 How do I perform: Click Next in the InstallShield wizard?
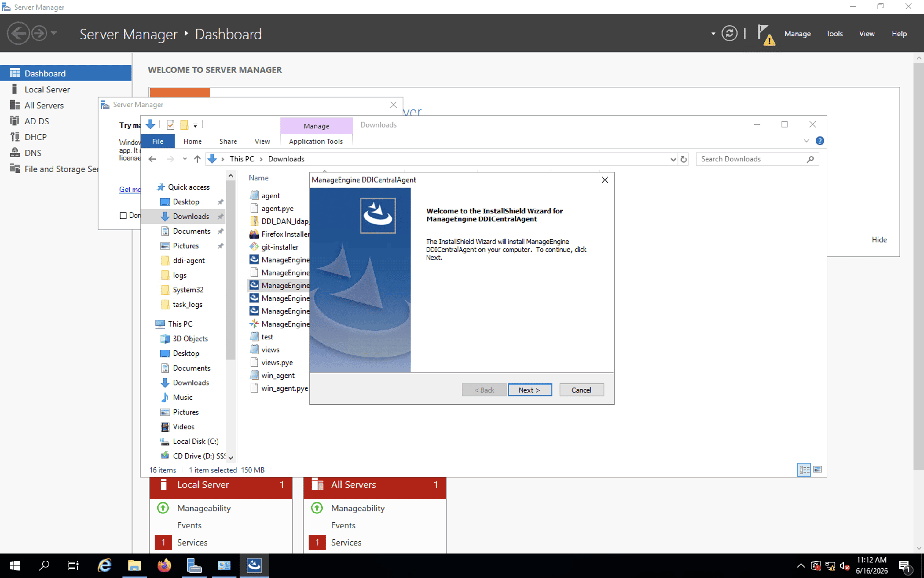[530, 390]
